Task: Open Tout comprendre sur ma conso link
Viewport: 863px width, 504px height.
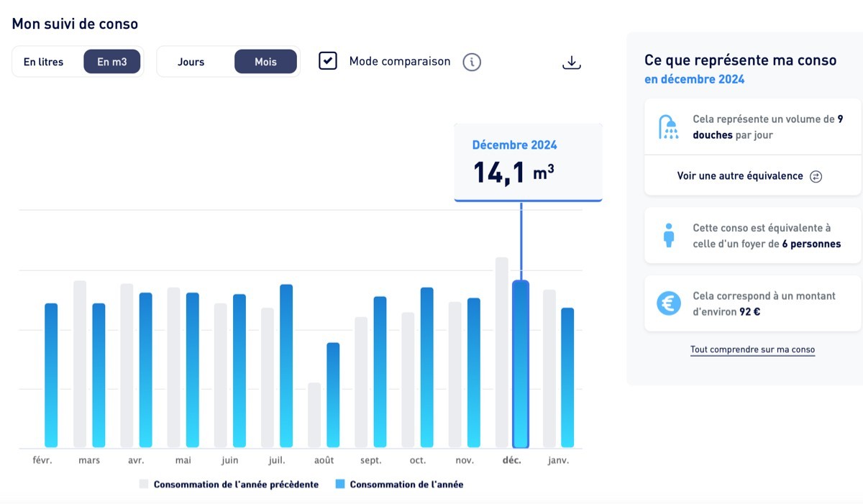Action: 752,350
